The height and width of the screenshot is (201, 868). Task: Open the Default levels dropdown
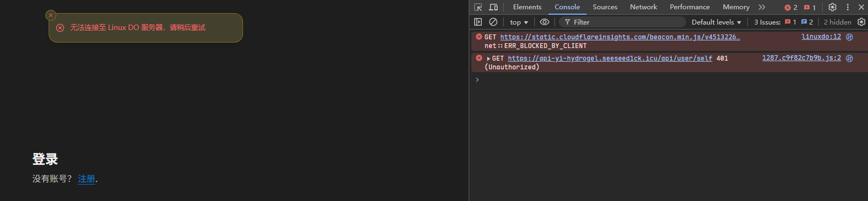[x=716, y=22]
